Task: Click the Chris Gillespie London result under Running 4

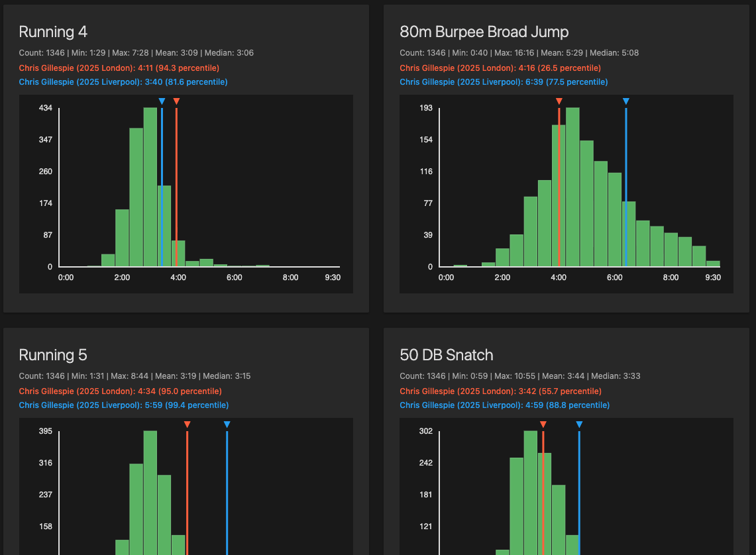Action: point(120,66)
